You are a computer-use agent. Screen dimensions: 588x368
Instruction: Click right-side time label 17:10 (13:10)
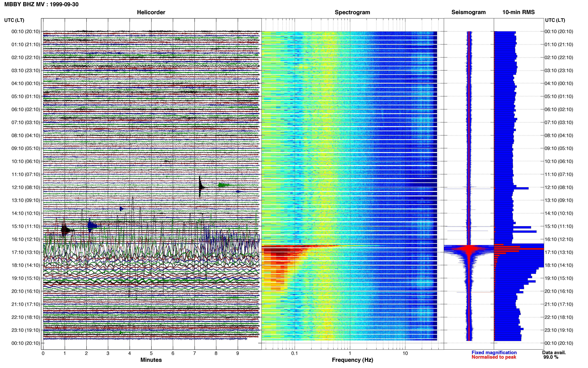[x=559, y=252]
